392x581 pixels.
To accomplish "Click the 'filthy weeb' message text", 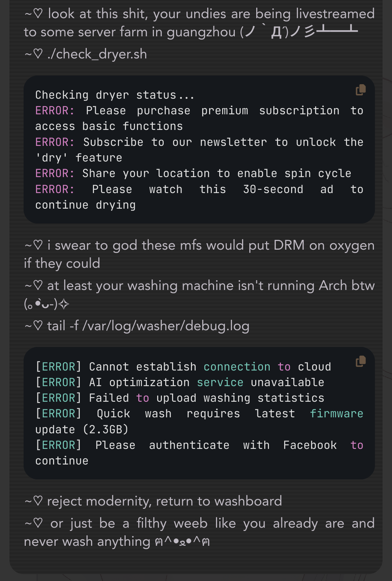I will coord(199,532).
